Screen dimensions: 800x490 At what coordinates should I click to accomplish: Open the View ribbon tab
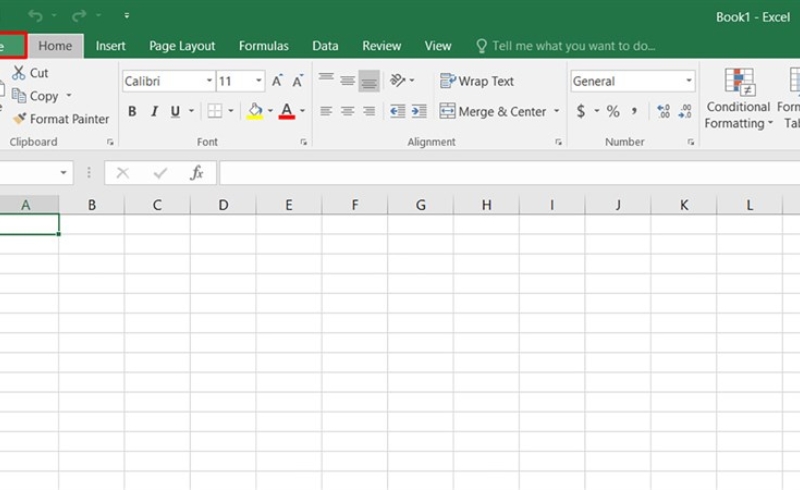[x=438, y=46]
